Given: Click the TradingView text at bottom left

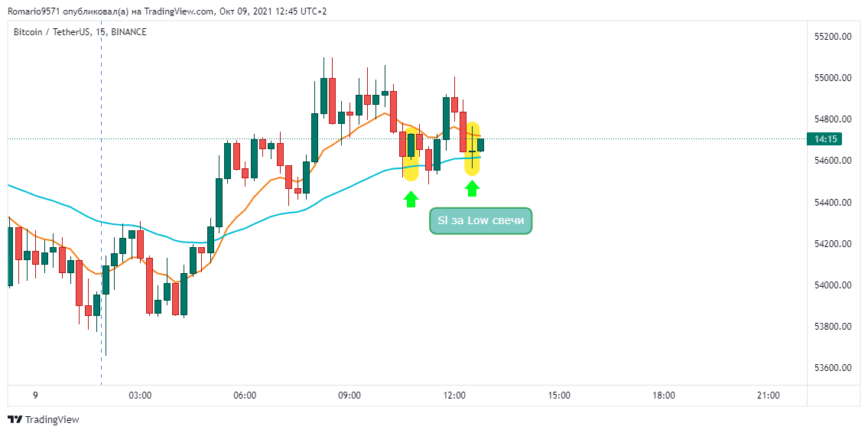Looking at the screenshot, I should pos(52,419).
